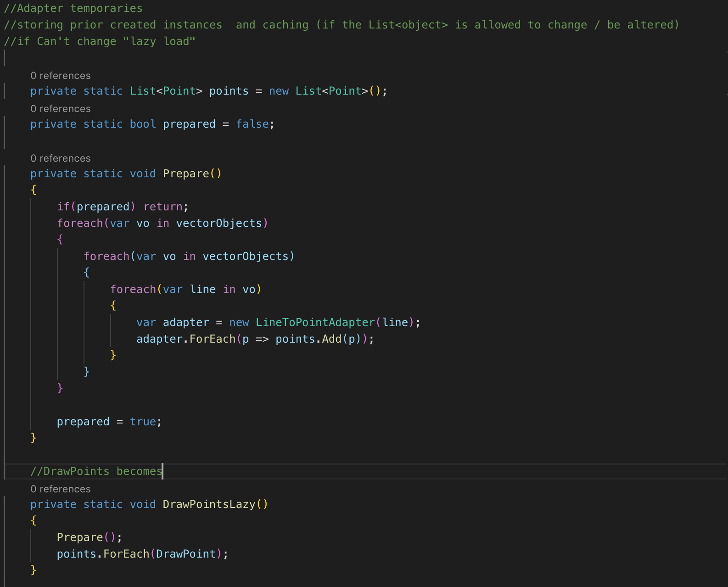This screenshot has width=728, height=587.
Task: Click the 'false' literal value
Action: [x=252, y=124]
